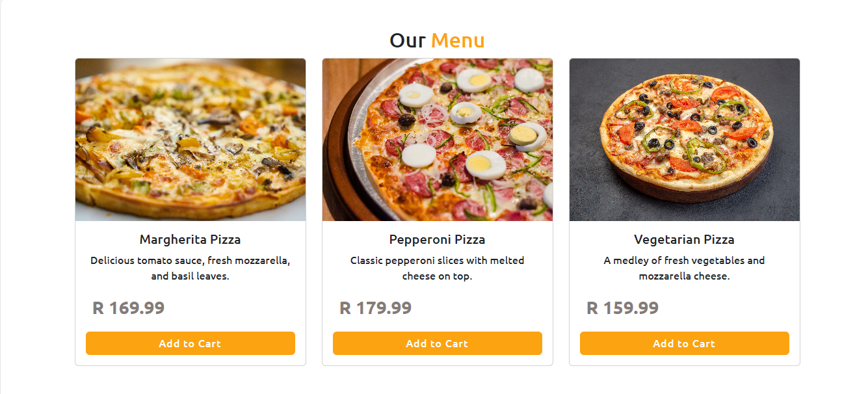Click the Margherita Pizza title

point(191,239)
